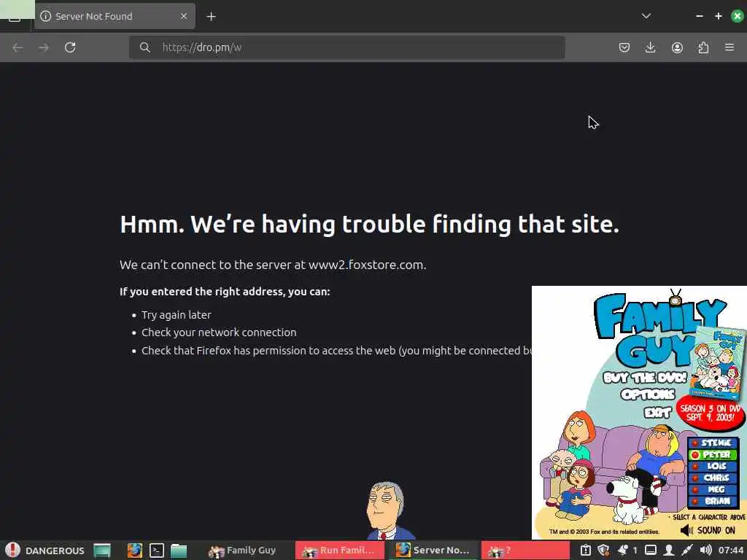
Task: Switch to the '?' taskbar window
Action: pos(525,551)
